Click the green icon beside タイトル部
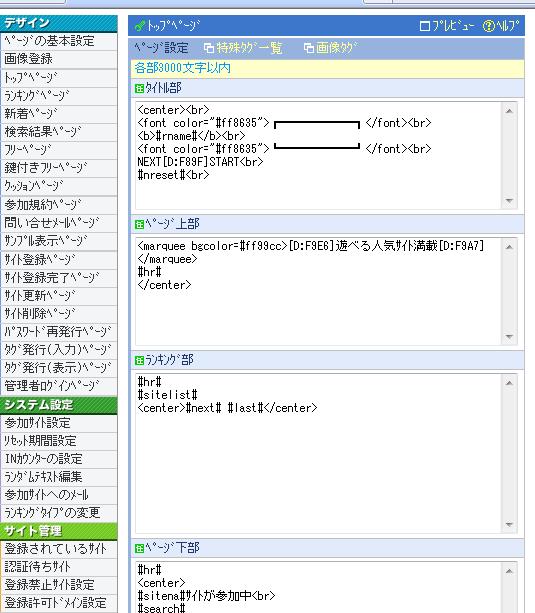This screenshot has height=613, width=535. click(x=140, y=88)
